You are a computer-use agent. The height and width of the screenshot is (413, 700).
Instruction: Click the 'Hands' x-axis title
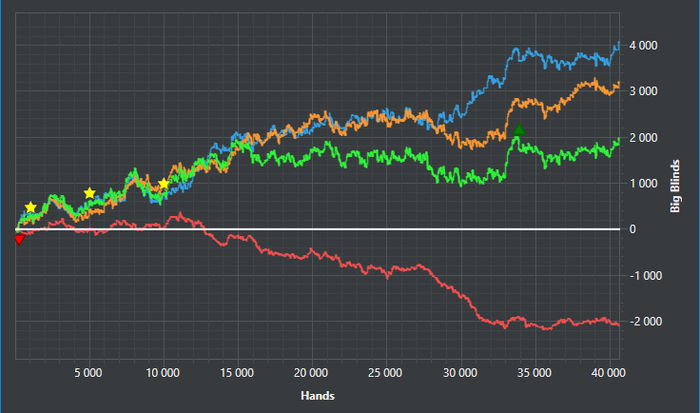pyautogui.click(x=318, y=396)
